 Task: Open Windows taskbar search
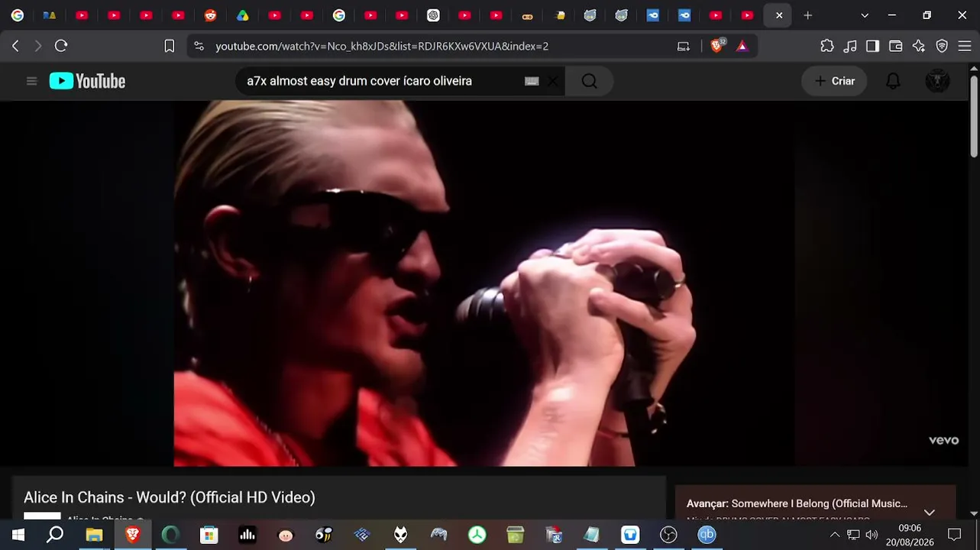tap(55, 535)
